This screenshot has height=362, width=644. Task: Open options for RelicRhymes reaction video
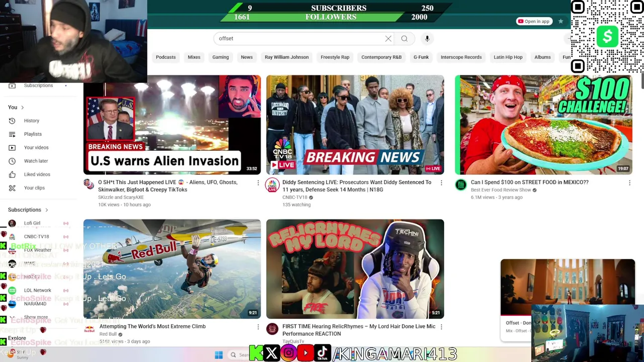coord(441,327)
